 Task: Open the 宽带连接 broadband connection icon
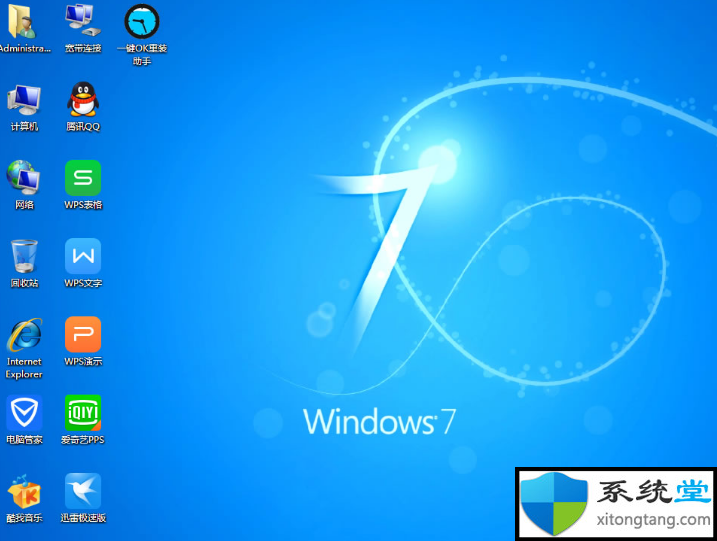tap(83, 21)
